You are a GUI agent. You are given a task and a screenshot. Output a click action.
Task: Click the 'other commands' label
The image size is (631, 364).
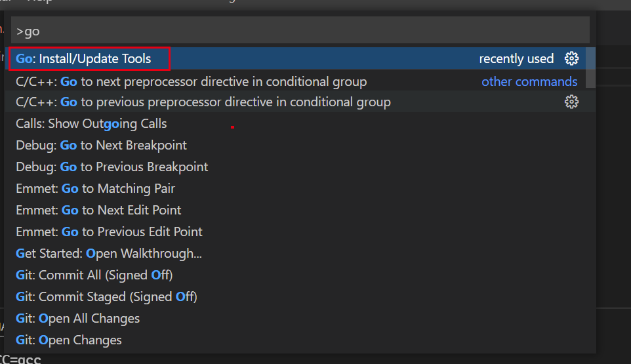click(529, 82)
